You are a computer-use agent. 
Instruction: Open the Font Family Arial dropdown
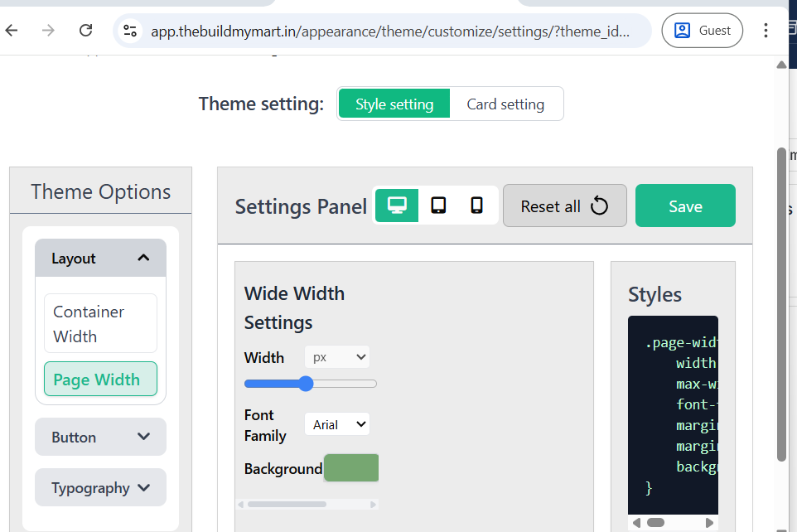337,424
